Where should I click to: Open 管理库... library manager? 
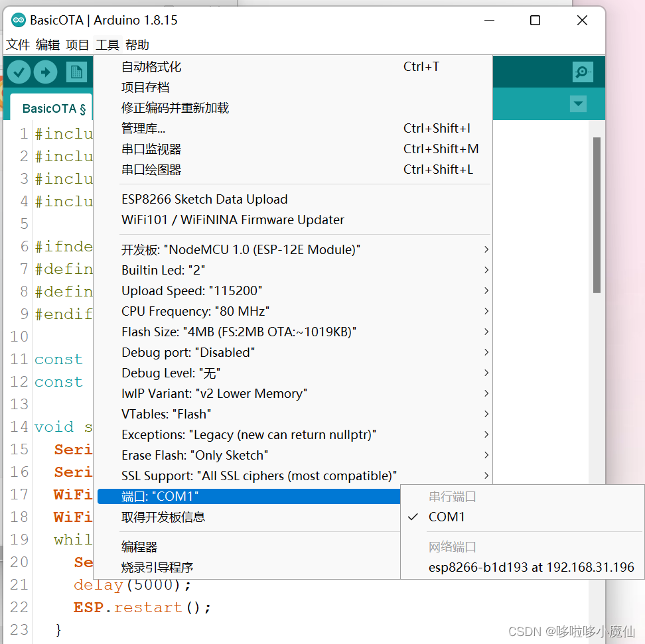pyautogui.click(x=293, y=128)
